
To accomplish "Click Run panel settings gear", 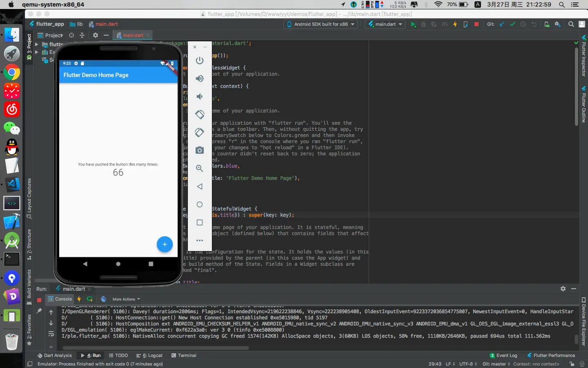I will tap(563, 289).
